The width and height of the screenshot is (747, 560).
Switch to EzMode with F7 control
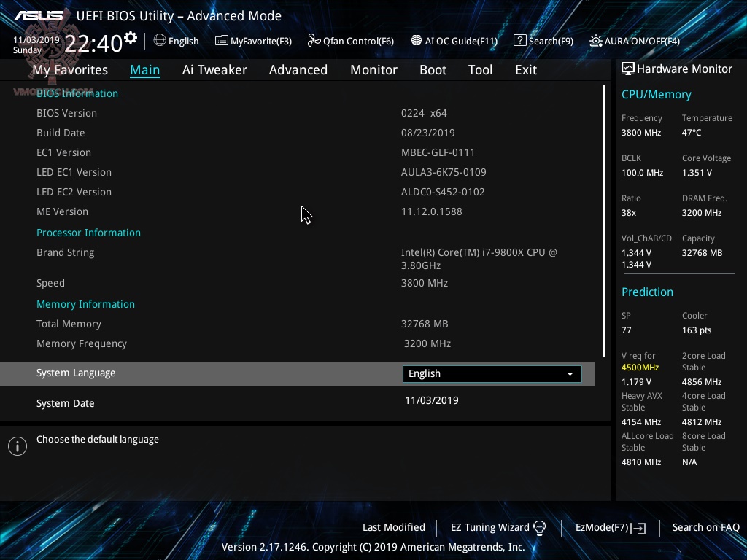[x=610, y=527]
